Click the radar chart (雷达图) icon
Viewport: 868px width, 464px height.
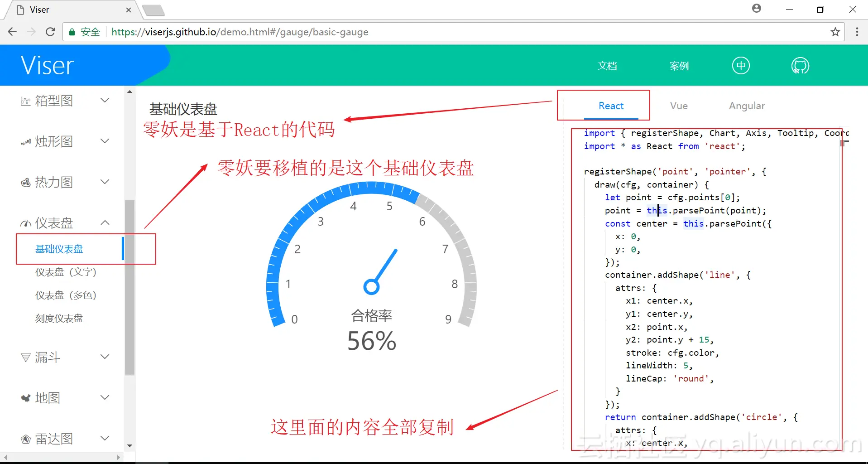26,439
